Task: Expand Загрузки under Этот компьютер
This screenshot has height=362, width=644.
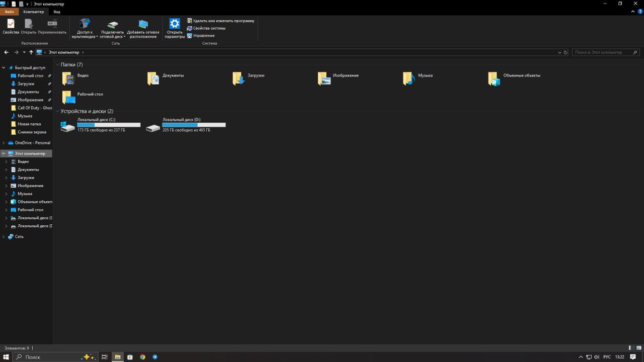Action: coord(7,177)
